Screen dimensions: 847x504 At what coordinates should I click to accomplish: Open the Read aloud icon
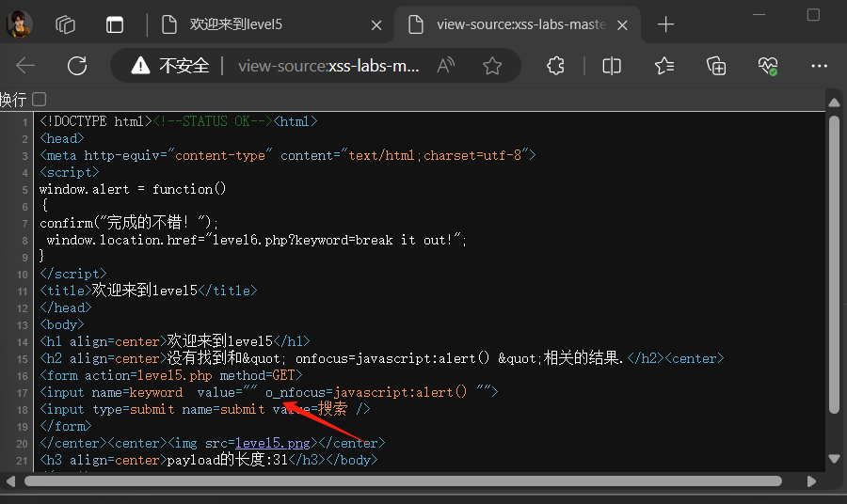(446, 66)
